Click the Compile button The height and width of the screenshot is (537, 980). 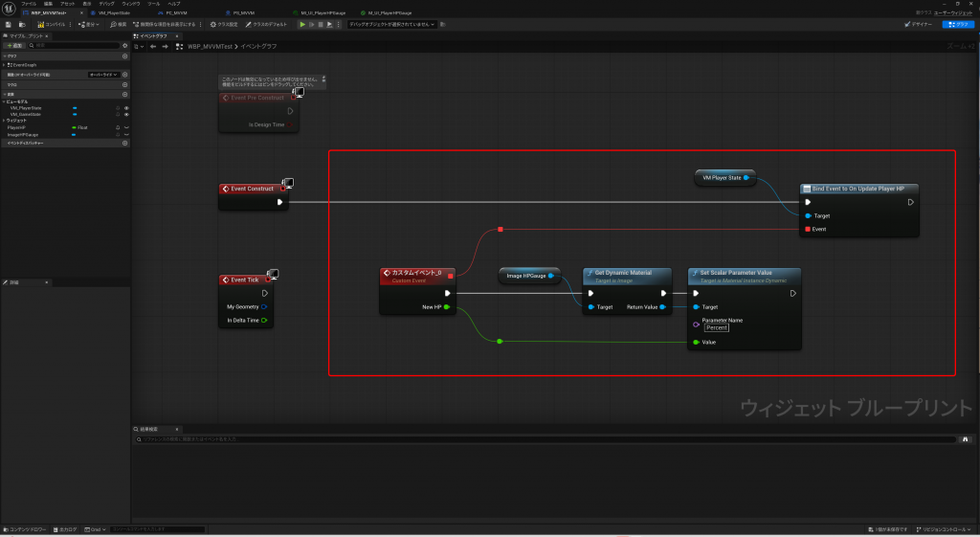coord(51,24)
